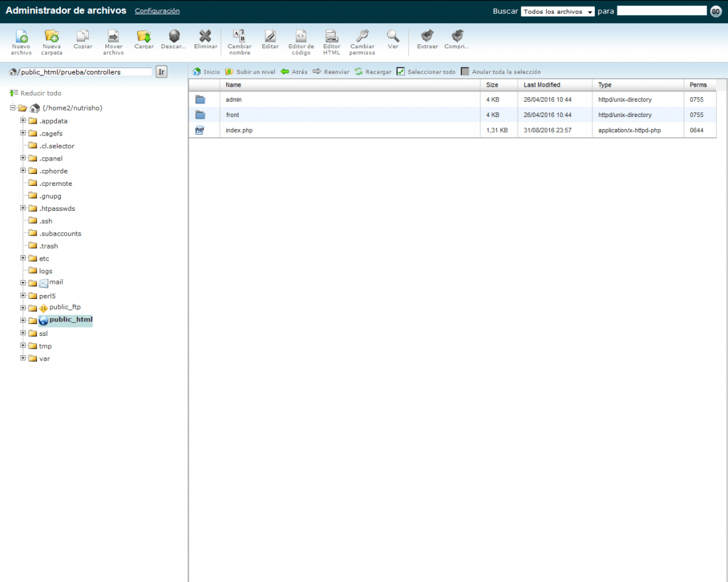Expand the .cphorde tree node

coord(23,171)
